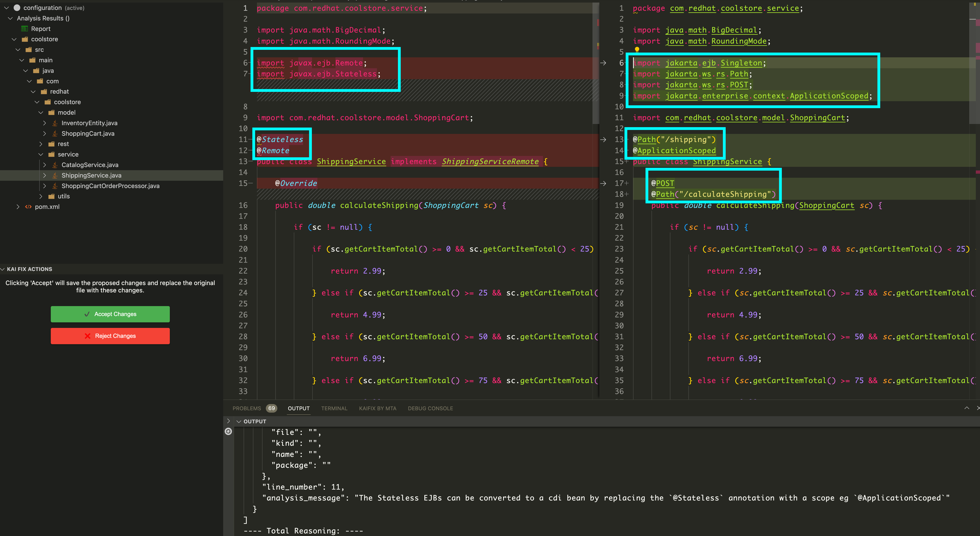Collapse the src folder chevron

tap(18, 50)
